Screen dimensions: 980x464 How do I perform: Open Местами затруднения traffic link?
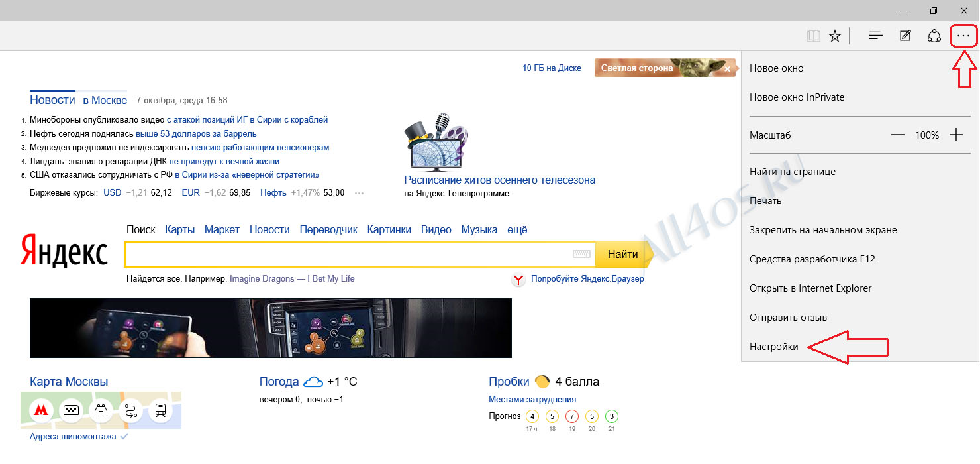tap(532, 400)
